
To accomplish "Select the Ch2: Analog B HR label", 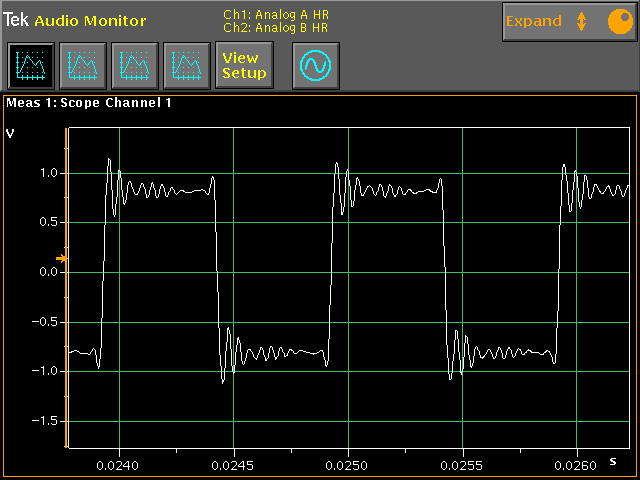I will point(275,28).
